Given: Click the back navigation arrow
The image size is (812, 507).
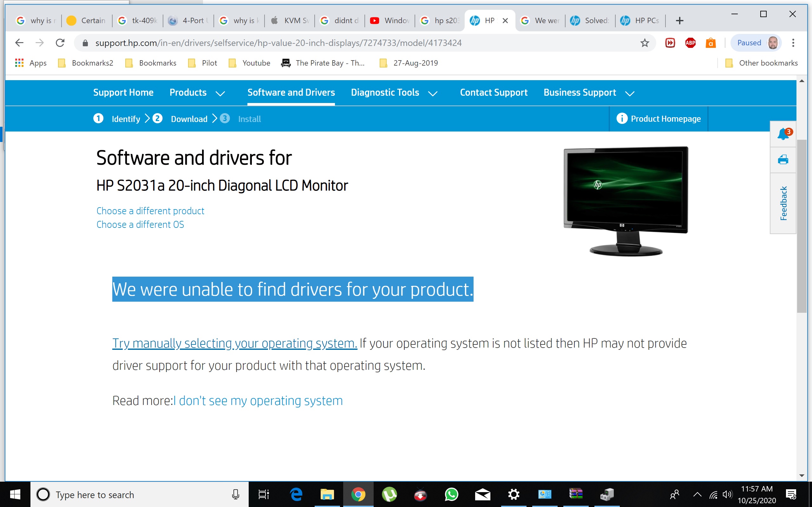Looking at the screenshot, I should click(x=19, y=42).
